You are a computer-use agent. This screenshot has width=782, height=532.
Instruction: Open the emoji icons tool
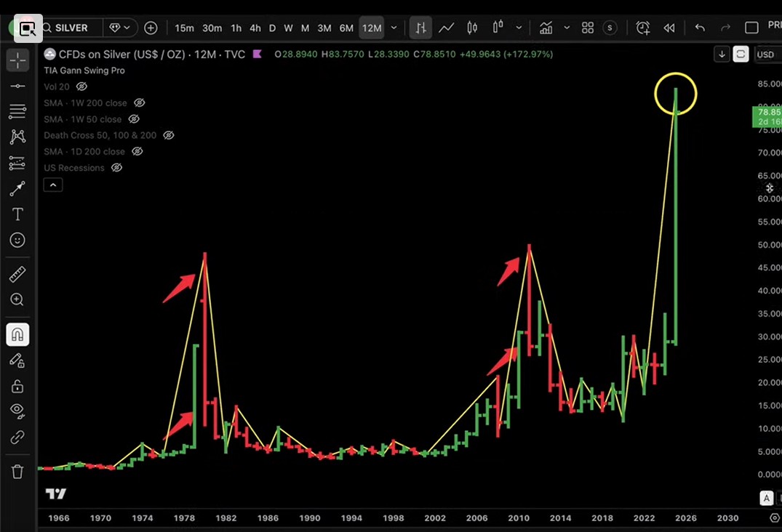(17, 240)
